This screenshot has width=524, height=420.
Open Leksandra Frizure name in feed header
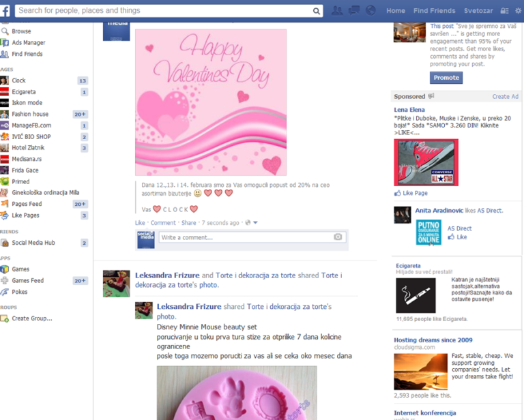(167, 275)
